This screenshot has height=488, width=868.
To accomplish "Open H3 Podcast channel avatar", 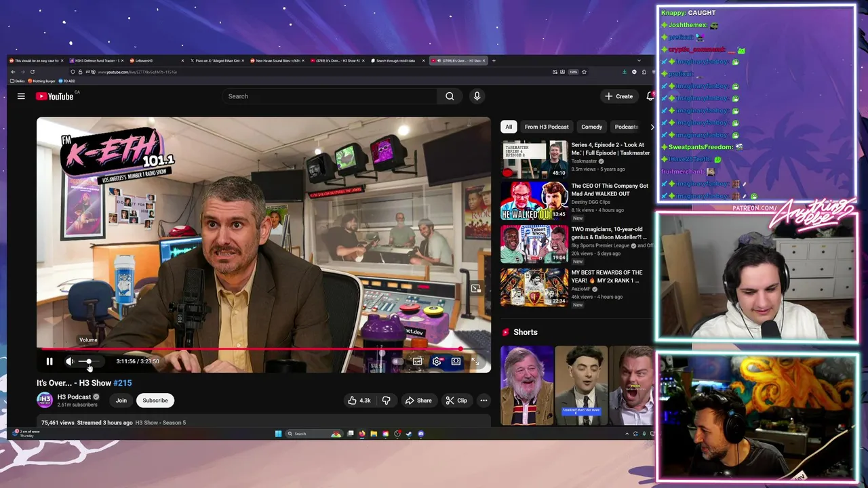I will click(x=45, y=400).
